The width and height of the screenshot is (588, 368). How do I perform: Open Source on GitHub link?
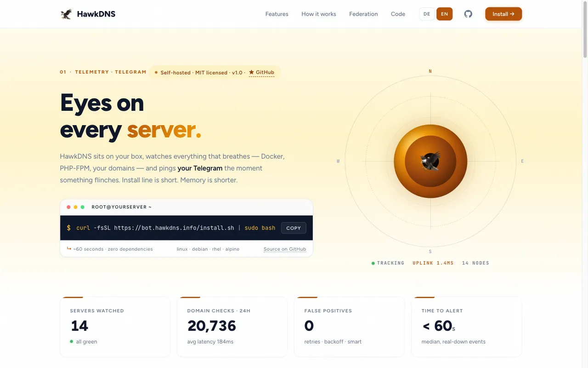coord(285,249)
